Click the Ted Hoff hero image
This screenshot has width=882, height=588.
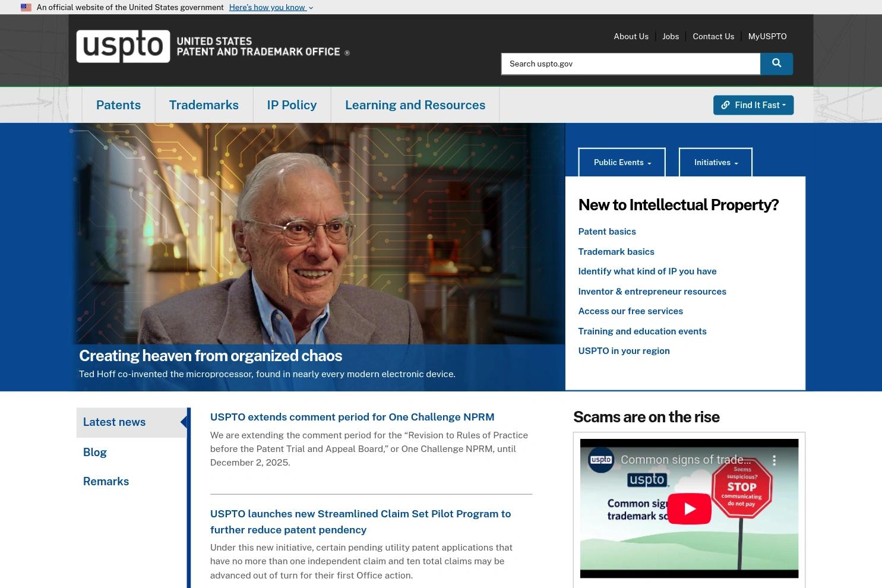click(x=318, y=234)
